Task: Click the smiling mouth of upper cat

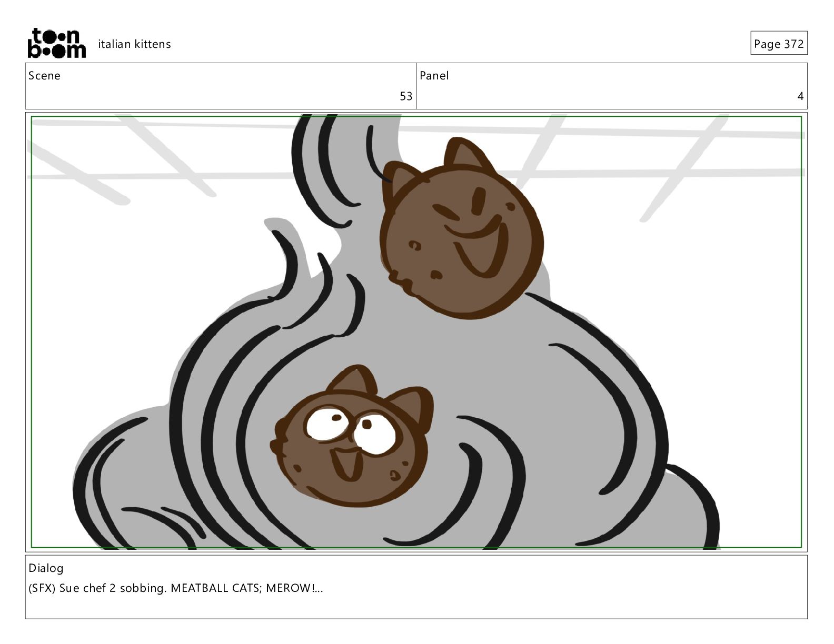Action: [476, 247]
